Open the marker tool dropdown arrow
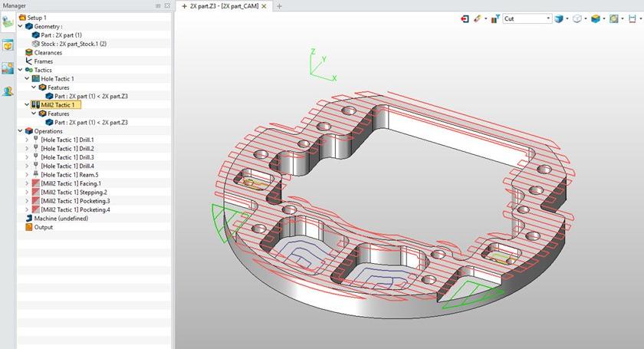This screenshot has width=644, height=349. [486, 19]
